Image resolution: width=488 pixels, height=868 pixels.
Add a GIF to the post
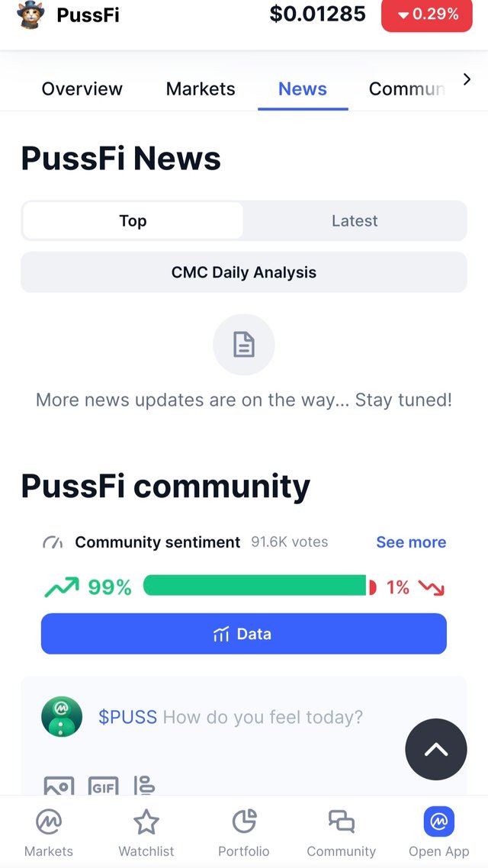click(x=103, y=786)
